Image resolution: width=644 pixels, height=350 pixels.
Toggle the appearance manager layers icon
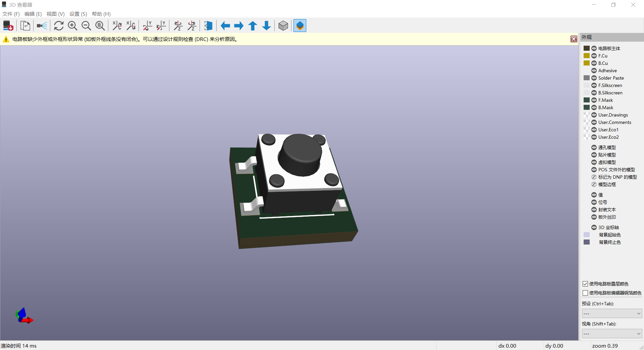[300, 26]
